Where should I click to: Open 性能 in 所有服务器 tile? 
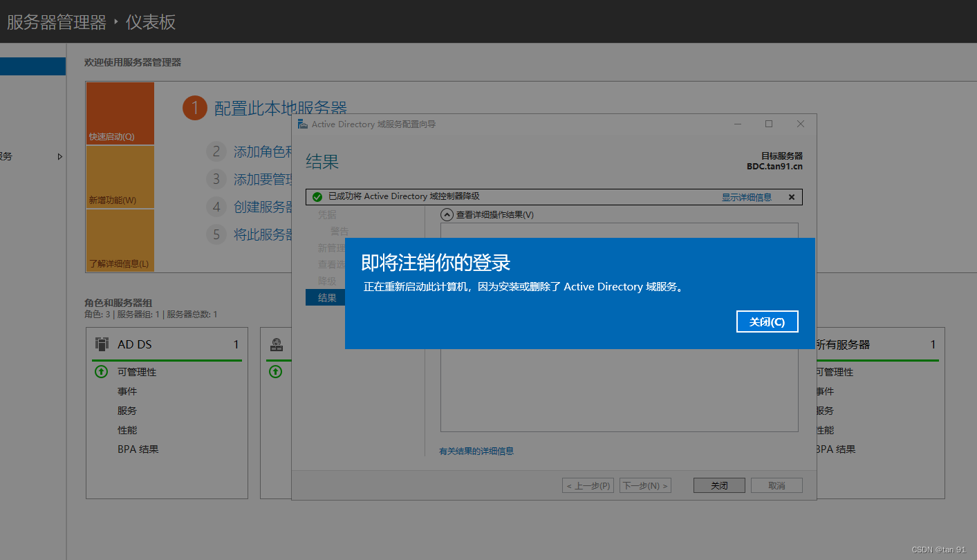825,430
